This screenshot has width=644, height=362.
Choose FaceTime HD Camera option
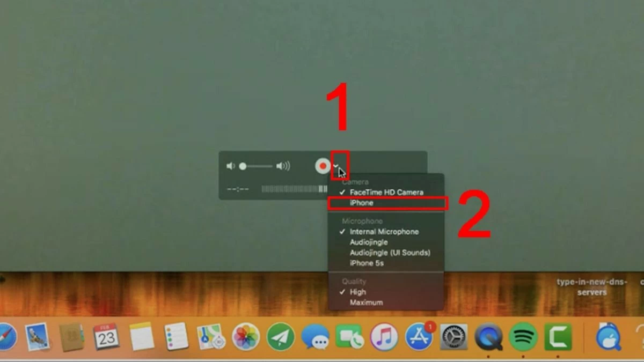(x=386, y=192)
